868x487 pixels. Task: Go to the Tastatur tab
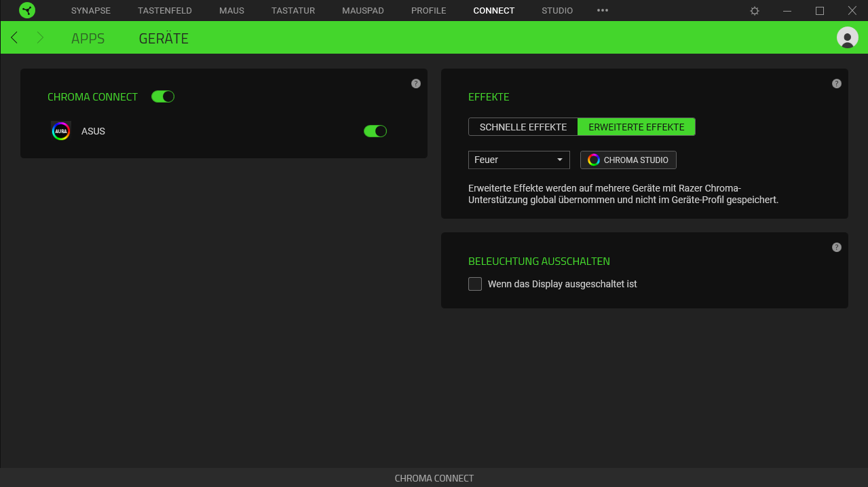pos(293,11)
